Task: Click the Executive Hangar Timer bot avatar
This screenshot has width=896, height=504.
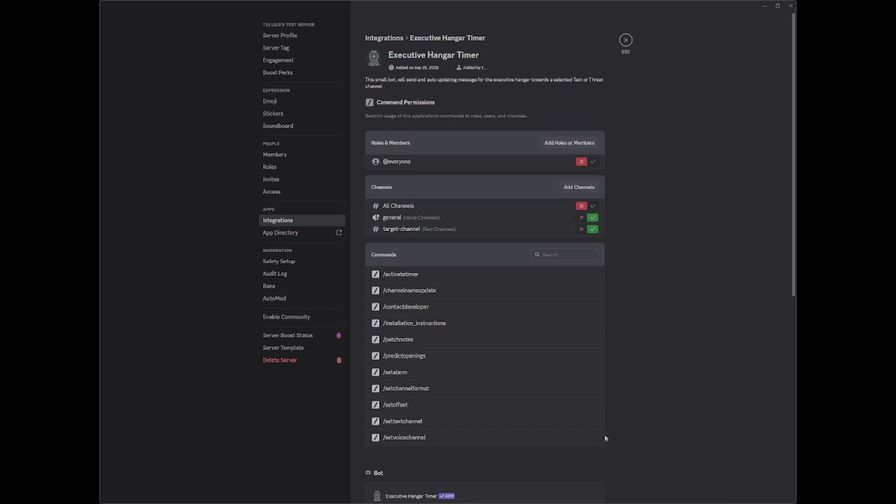Action: 374,59
